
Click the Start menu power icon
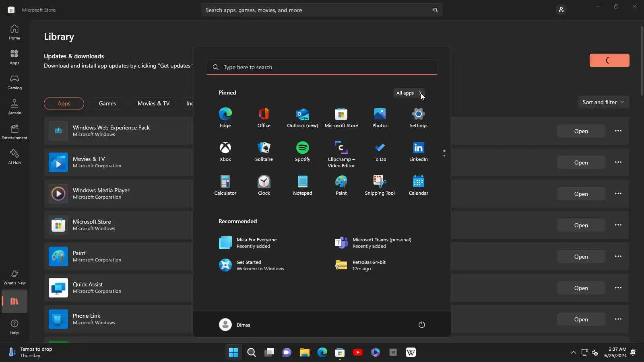click(421, 325)
